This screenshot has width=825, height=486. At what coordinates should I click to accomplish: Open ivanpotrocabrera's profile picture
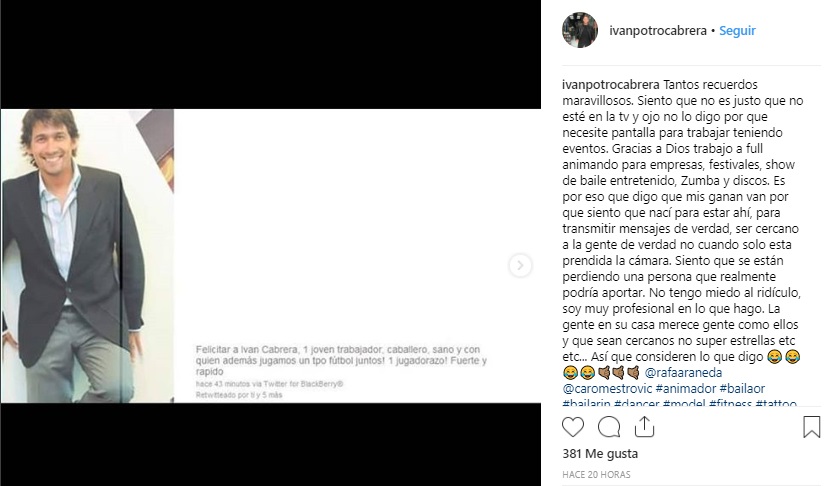tap(580, 30)
